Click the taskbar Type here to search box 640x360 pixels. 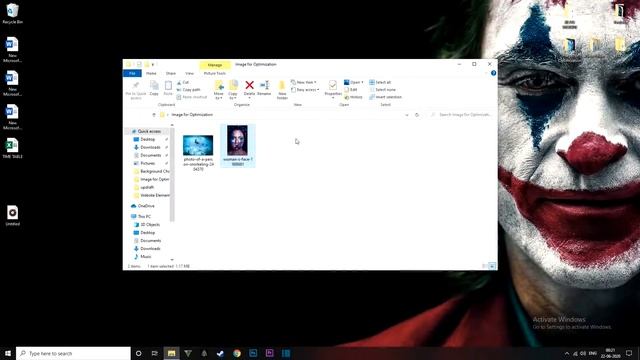point(73,353)
